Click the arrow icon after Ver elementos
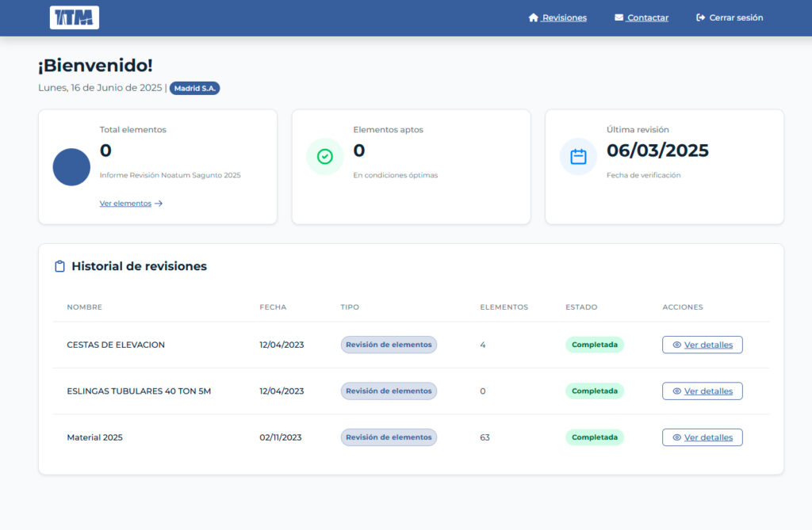 pyautogui.click(x=159, y=204)
